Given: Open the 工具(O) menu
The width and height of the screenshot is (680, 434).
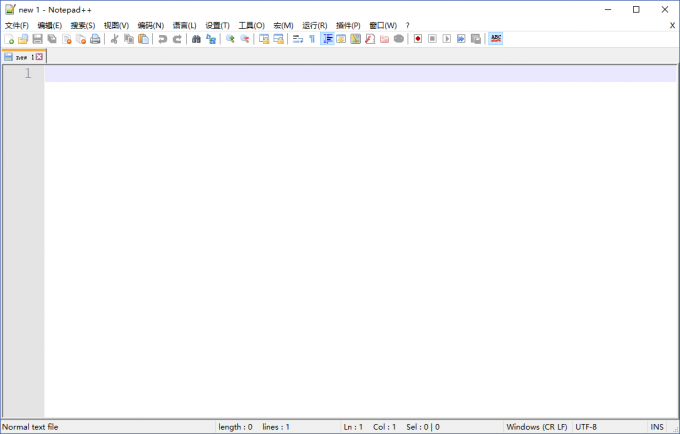Looking at the screenshot, I should pyautogui.click(x=252, y=26).
